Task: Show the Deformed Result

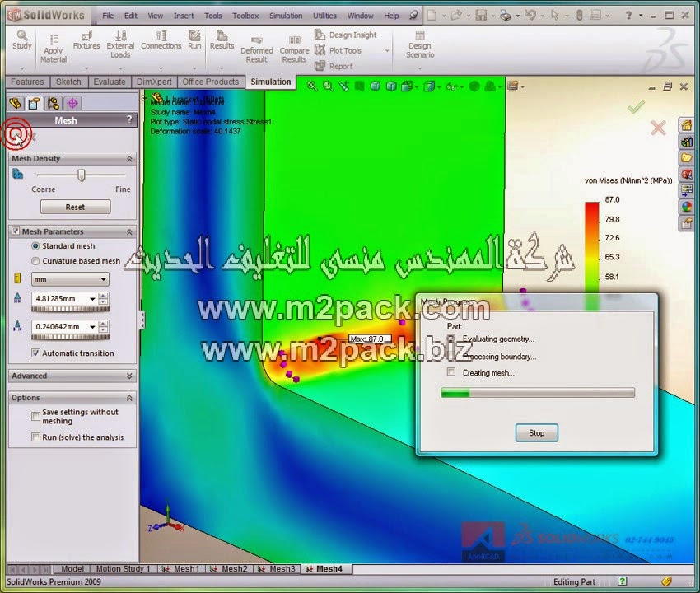Action: tap(256, 49)
